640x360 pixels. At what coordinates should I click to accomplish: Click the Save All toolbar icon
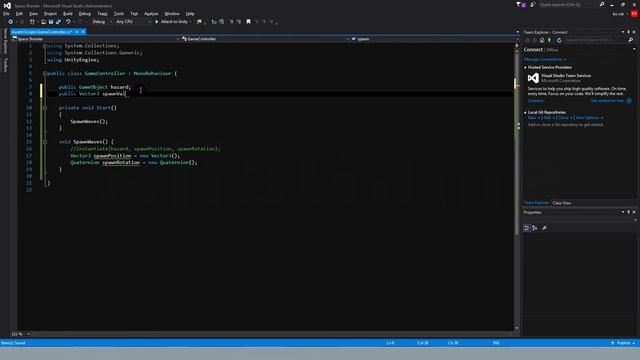tap(58, 22)
